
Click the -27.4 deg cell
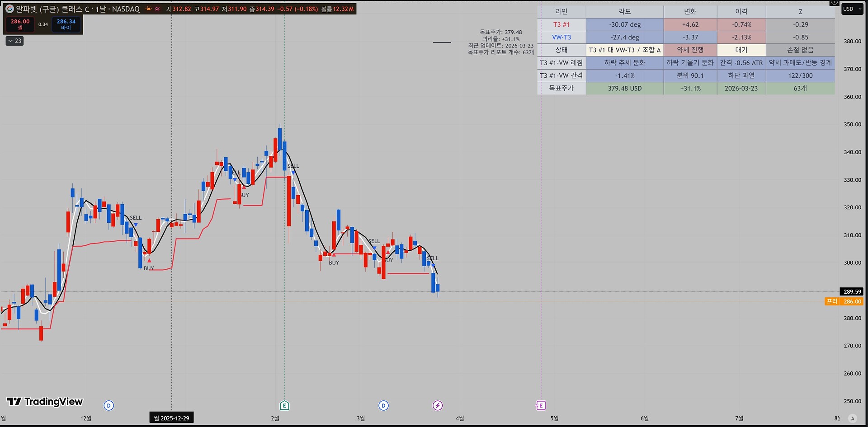[x=625, y=37]
